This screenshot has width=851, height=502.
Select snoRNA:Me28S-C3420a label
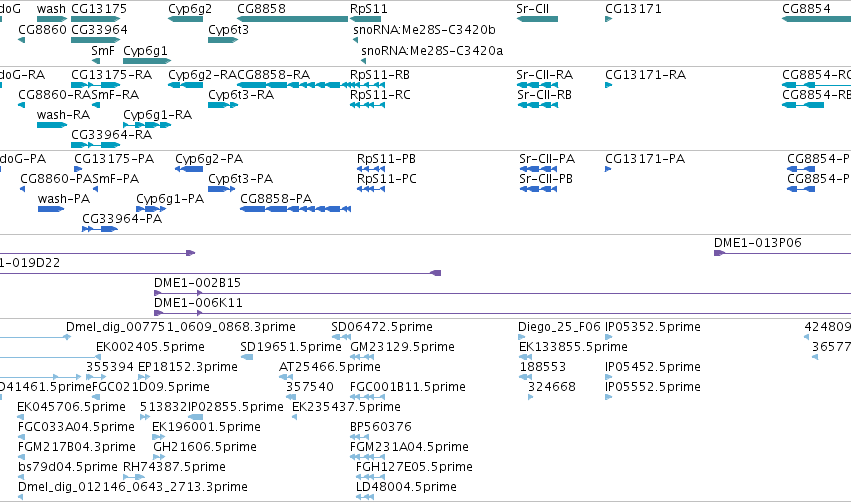432,50
